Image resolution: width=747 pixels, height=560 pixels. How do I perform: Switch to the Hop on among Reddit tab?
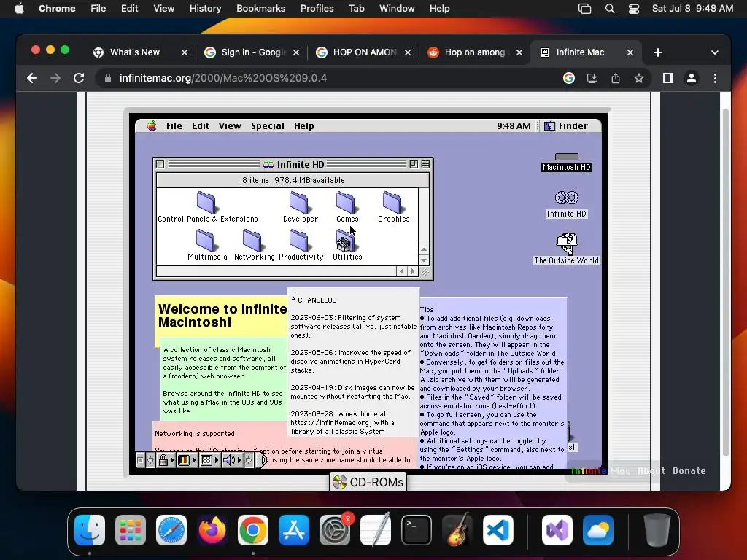pyautogui.click(x=474, y=52)
